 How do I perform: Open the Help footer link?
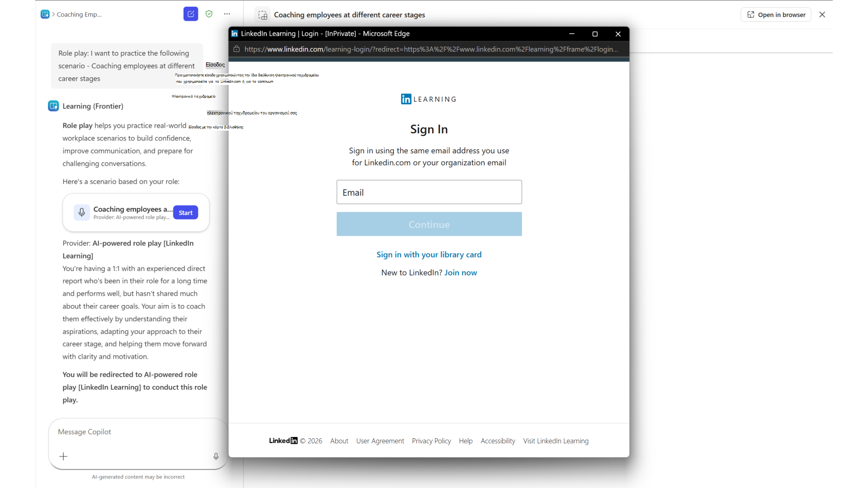[466, 441]
